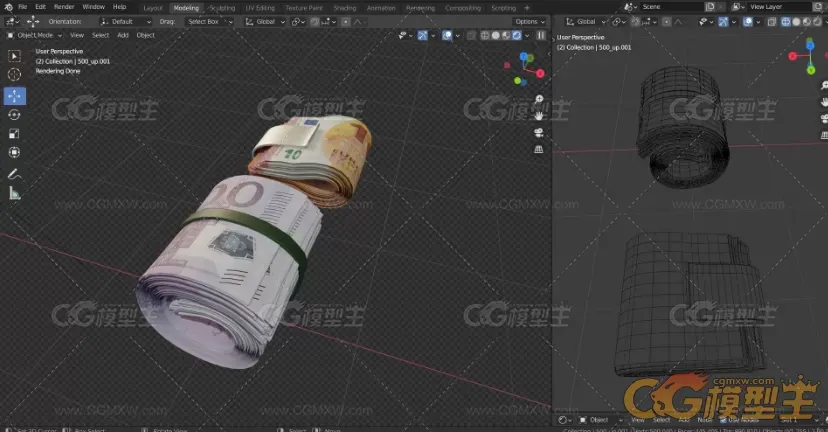This screenshot has width=828, height=432.
Task: Select the Transform tool in the left toolbar
Action: pyautogui.click(x=14, y=152)
